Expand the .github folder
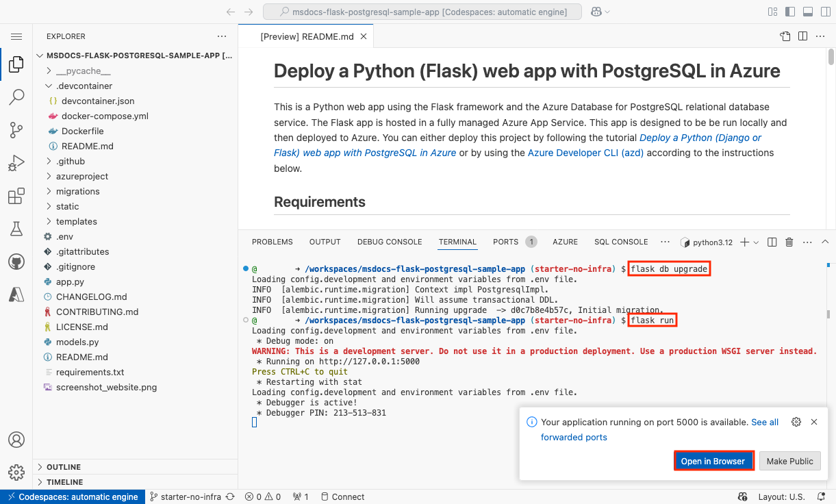 tap(71, 161)
